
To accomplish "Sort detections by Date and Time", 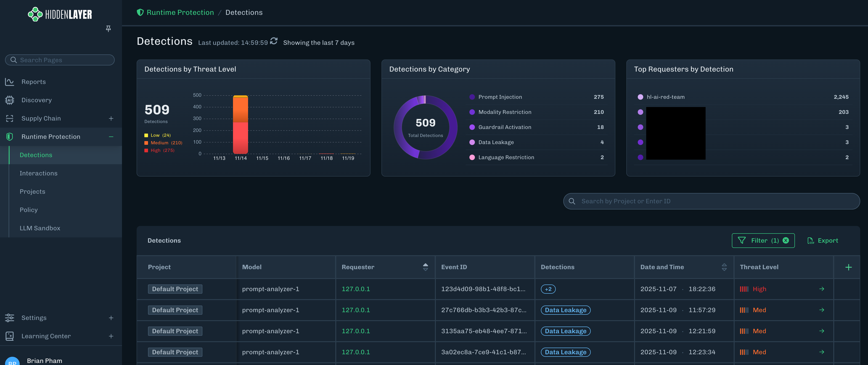I will 725,267.
